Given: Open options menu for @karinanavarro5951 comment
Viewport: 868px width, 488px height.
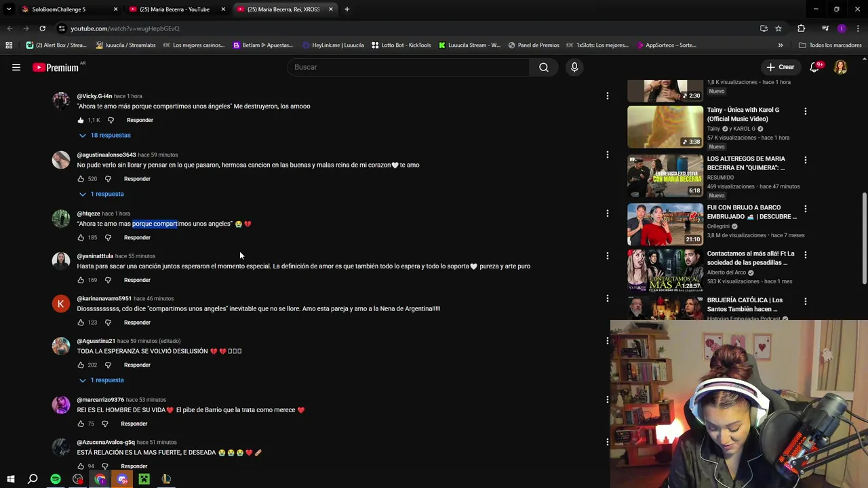Looking at the screenshot, I should pos(608,298).
